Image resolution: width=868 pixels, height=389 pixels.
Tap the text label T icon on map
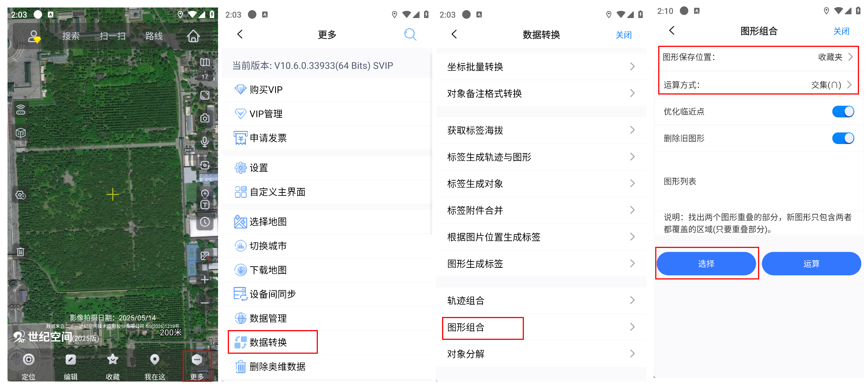(x=205, y=205)
